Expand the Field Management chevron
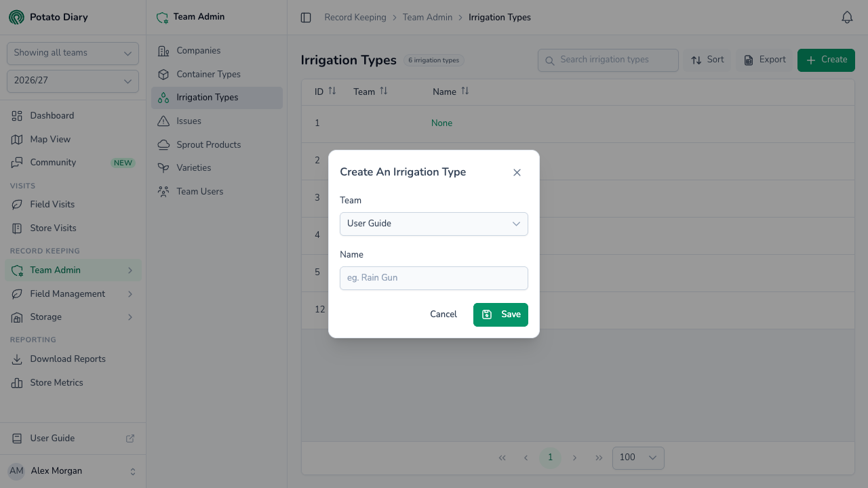Image resolution: width=868 pixels, height=488 pixels. tap(130, 294)
